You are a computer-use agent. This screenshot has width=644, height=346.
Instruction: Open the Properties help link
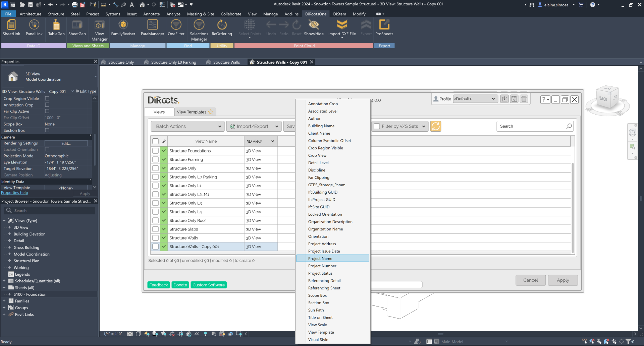pos(14,193)
